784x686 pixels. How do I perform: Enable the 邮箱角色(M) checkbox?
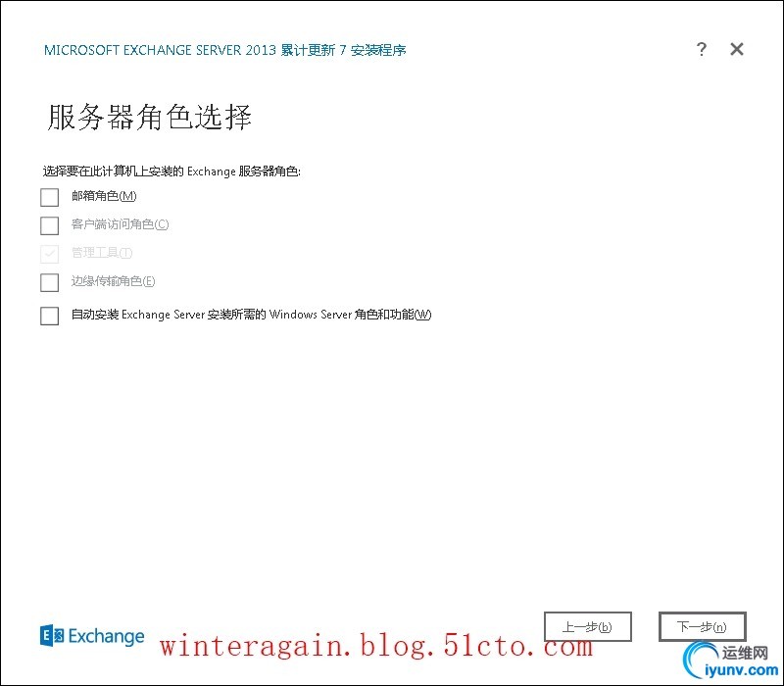coord(50,197)
